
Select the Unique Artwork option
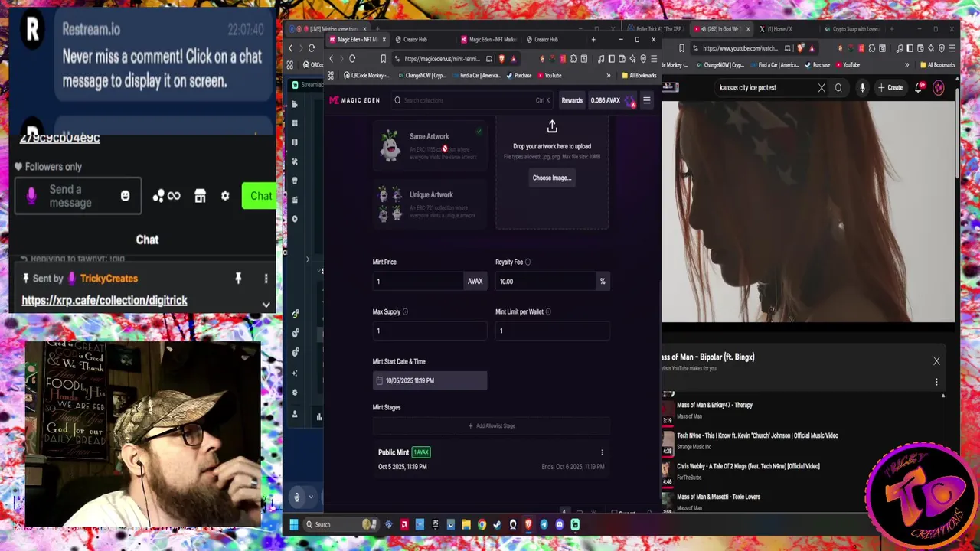430,204
